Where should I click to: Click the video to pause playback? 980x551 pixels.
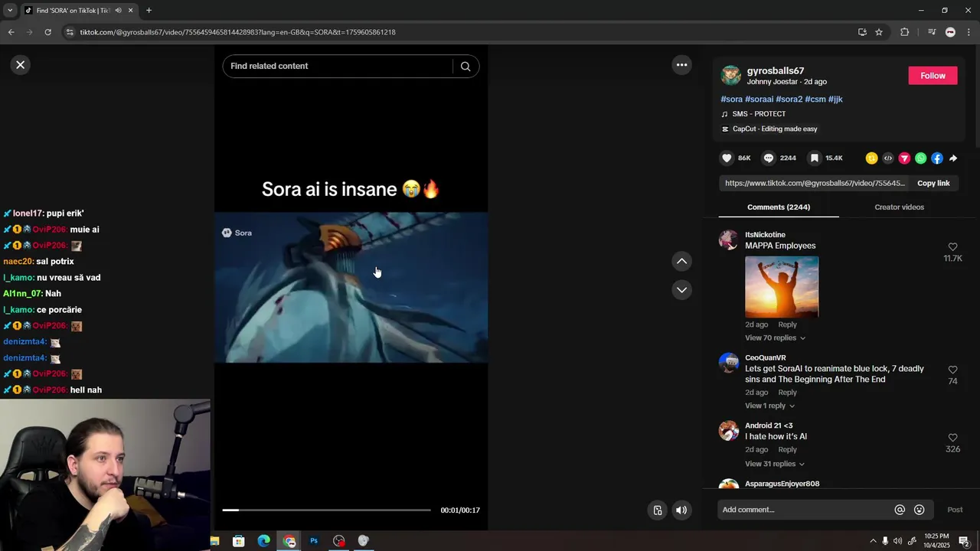[351, 288]
